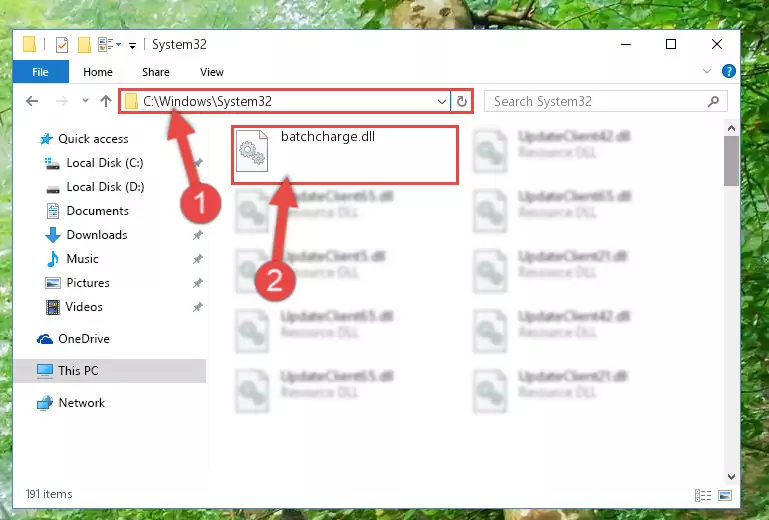Open the recent locations dropdown
Screen dimensions: 769x520
(85, 101)
